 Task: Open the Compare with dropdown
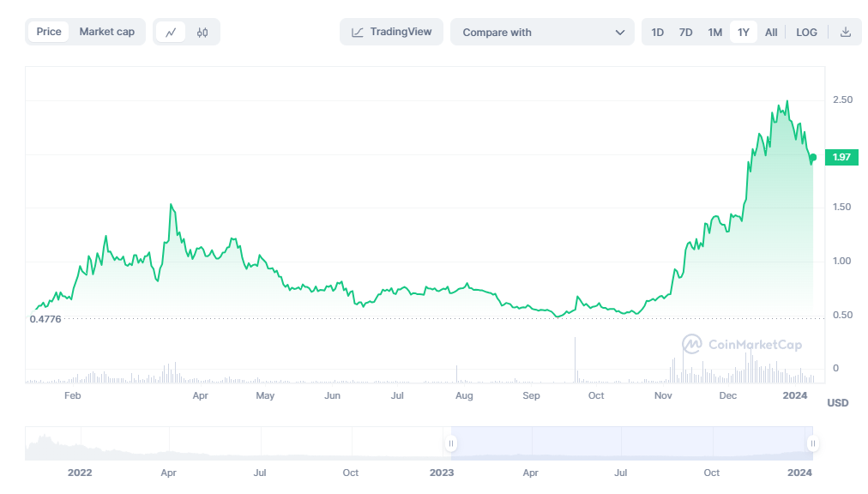541,33
